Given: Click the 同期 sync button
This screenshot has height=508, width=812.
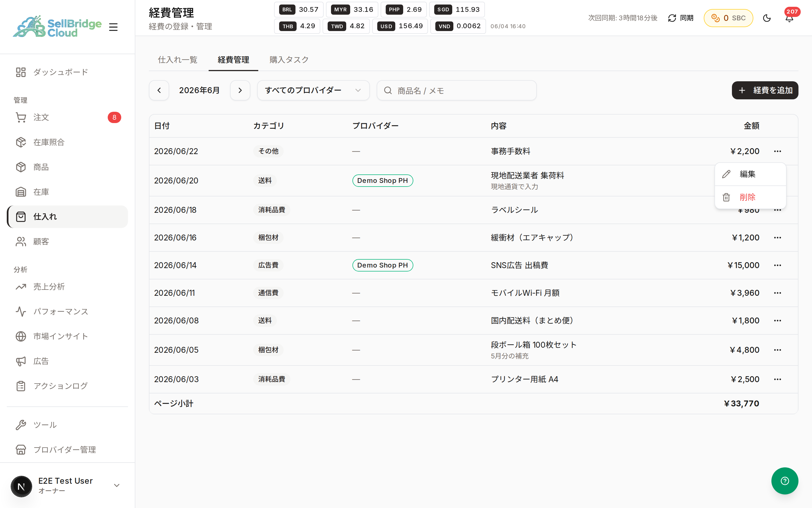Looking at the screenshot, I should tap(680, 18).
